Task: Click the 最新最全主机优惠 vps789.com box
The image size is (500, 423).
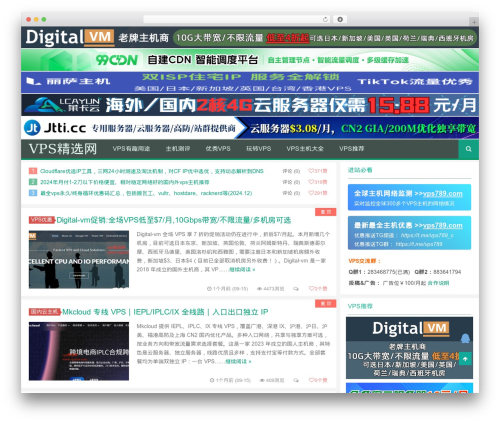Action: (x=409, y=233)
